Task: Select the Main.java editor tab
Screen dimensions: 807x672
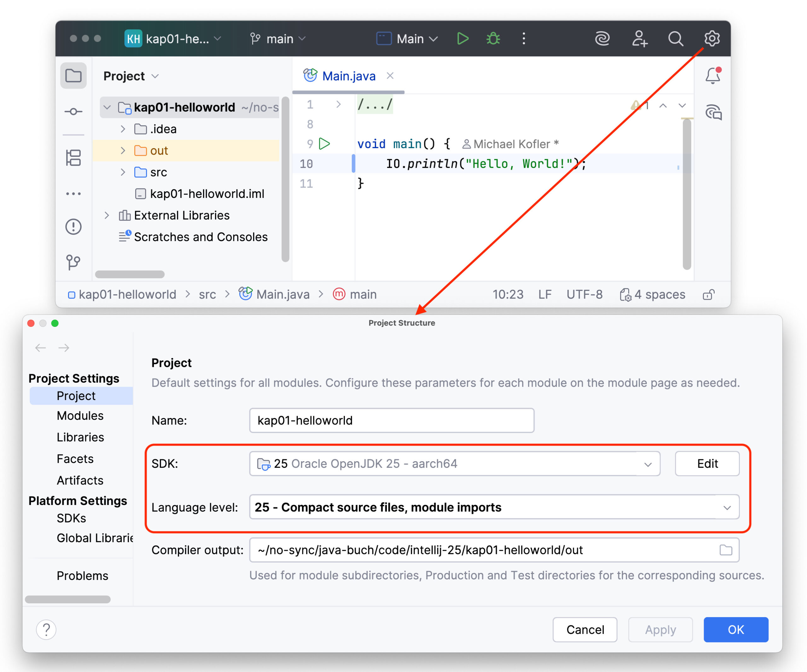Action: click(348, 76)
